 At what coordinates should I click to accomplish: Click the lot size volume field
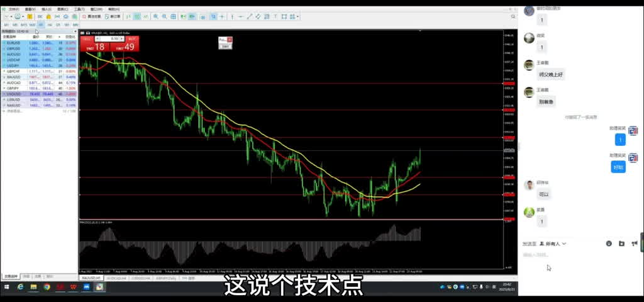click(x=113, y=38)
